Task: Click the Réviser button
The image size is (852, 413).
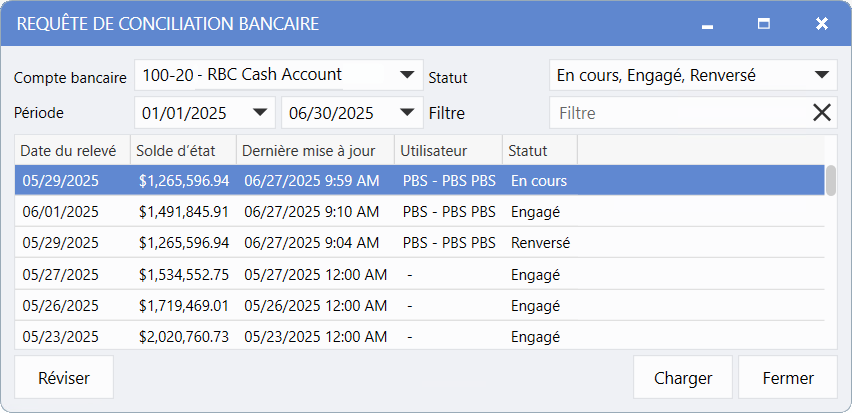Action: 64,378
